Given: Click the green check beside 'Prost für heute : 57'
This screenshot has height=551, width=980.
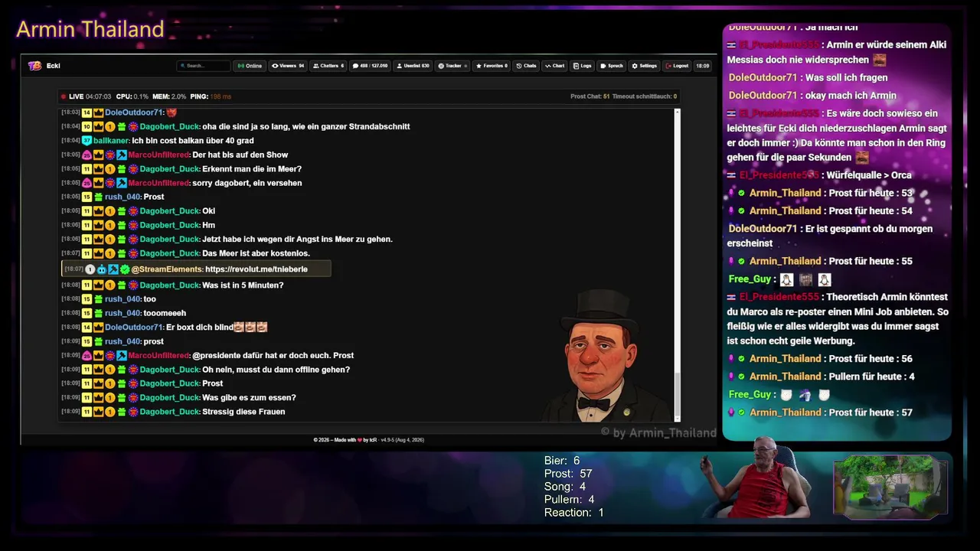Looking at the screenshot, I should click(741, 412).
